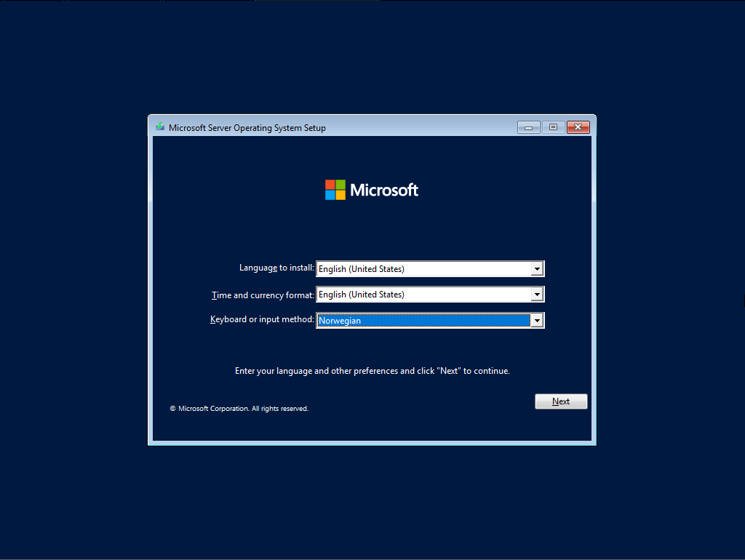Click Next to continue setup
Image resolution: width=745 pixels, height=560 pixels.
(x=561, y=401)
